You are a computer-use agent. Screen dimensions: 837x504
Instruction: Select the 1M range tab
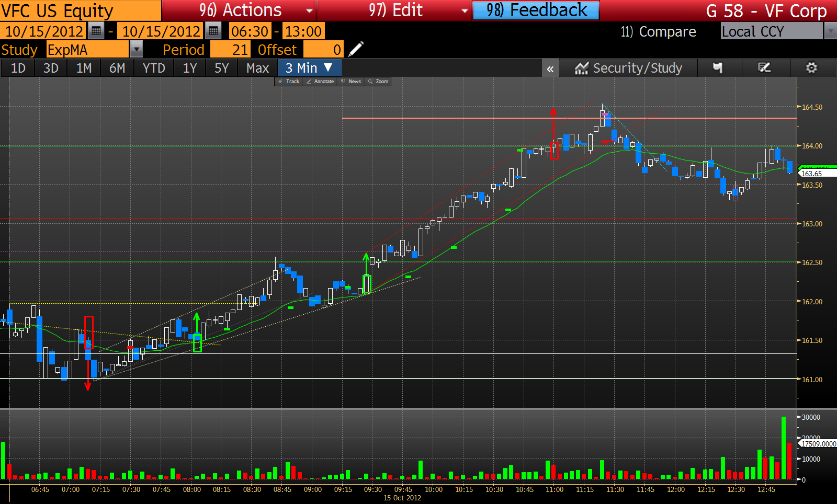point(84,68)
